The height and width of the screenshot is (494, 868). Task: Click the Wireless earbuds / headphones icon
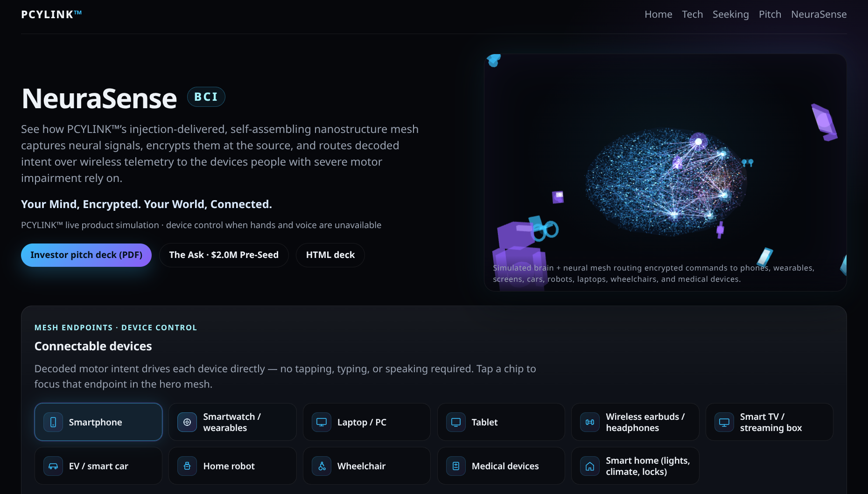tap(590, 422)
